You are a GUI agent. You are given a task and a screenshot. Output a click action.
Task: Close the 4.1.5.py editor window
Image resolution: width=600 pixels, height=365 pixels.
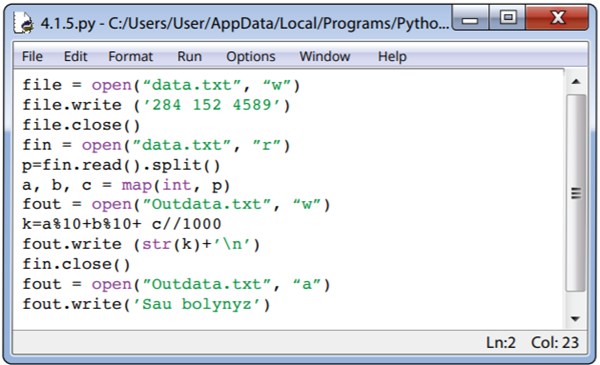click(557, 18)
